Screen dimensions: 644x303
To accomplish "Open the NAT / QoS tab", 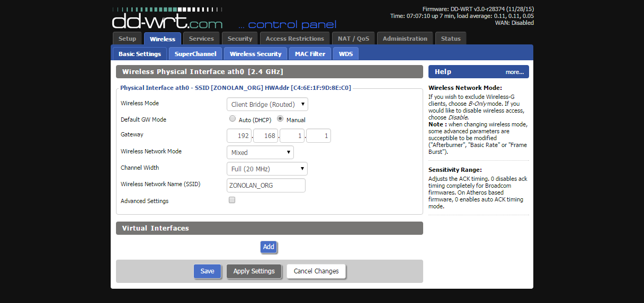I will click(x=353, y=39).
